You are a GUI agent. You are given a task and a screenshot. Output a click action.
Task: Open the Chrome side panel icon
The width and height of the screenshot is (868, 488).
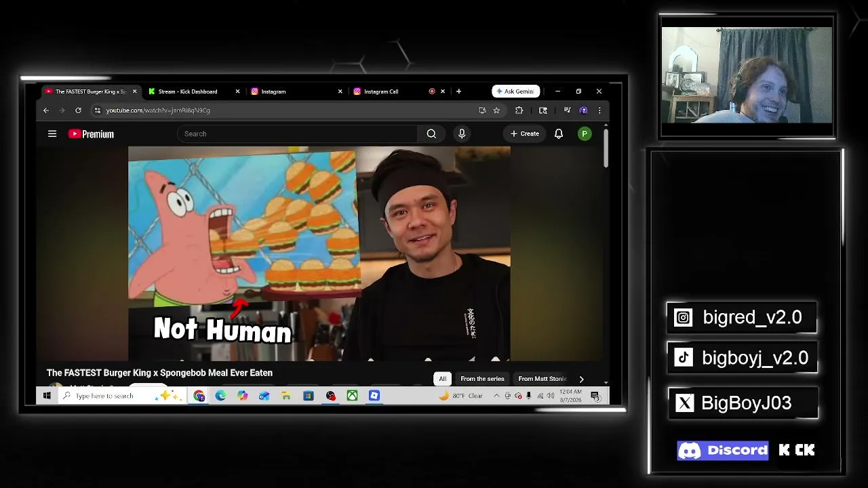coord(543,110)
